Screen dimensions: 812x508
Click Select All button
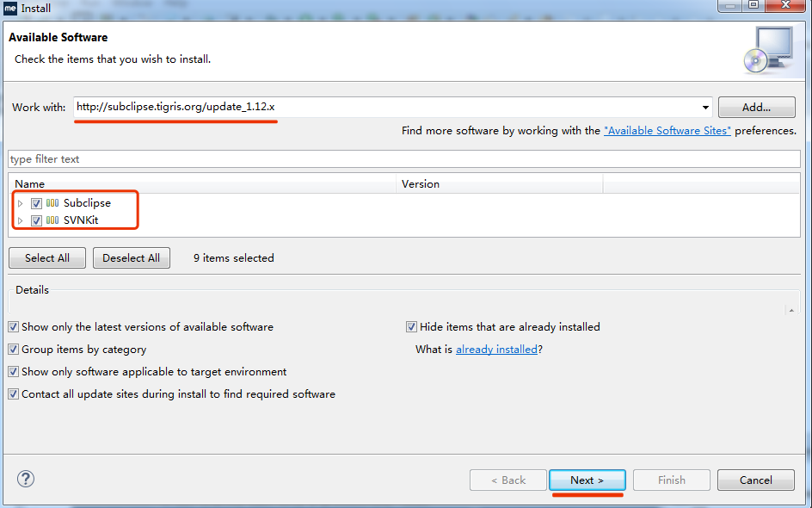[x=47, y=258]
